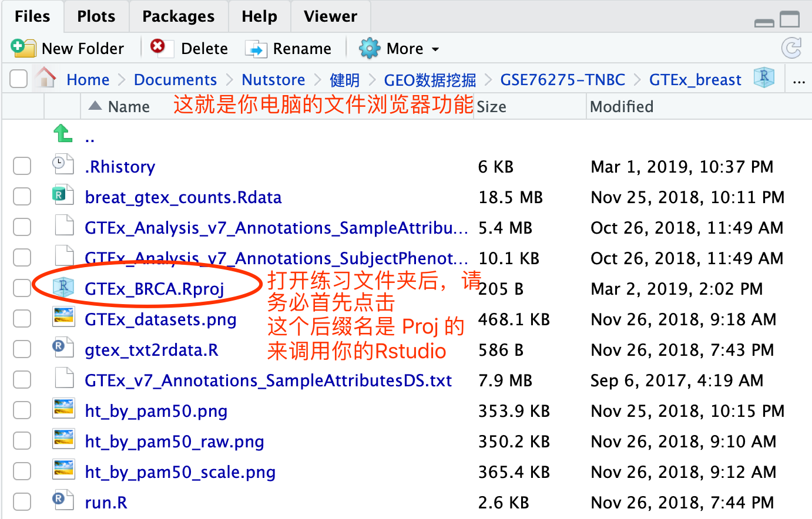Switch to the Plots tab
The width and height of the screenshot is (812, 519).
96,16
